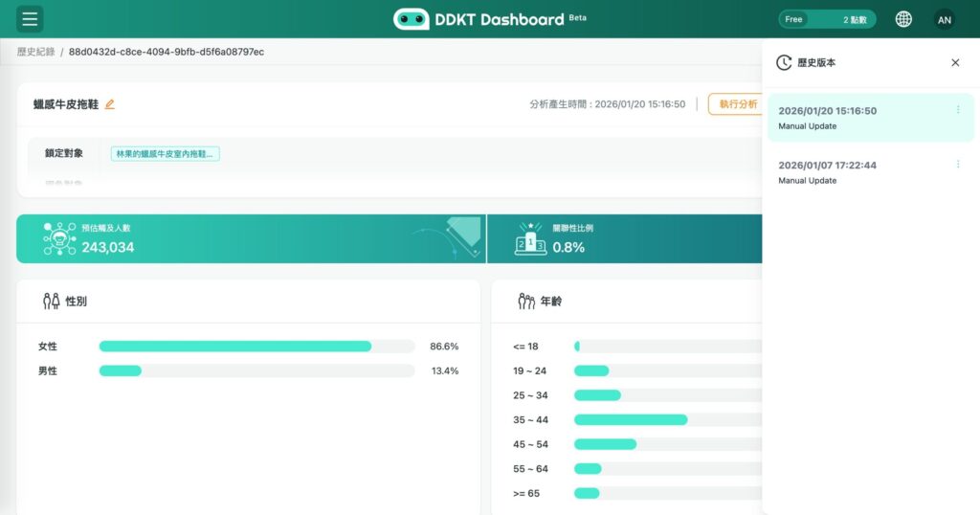This screenshot has width=980, height=515.
Task: Click the 男性 13.4% progress bar
Action: [256, 370]
